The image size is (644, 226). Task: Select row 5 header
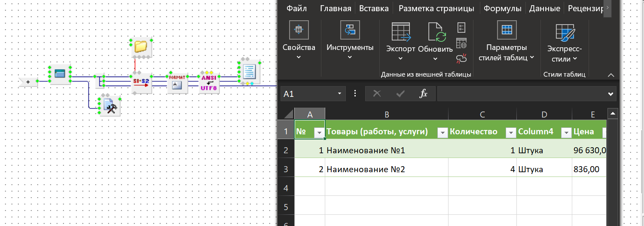point(286,207)
